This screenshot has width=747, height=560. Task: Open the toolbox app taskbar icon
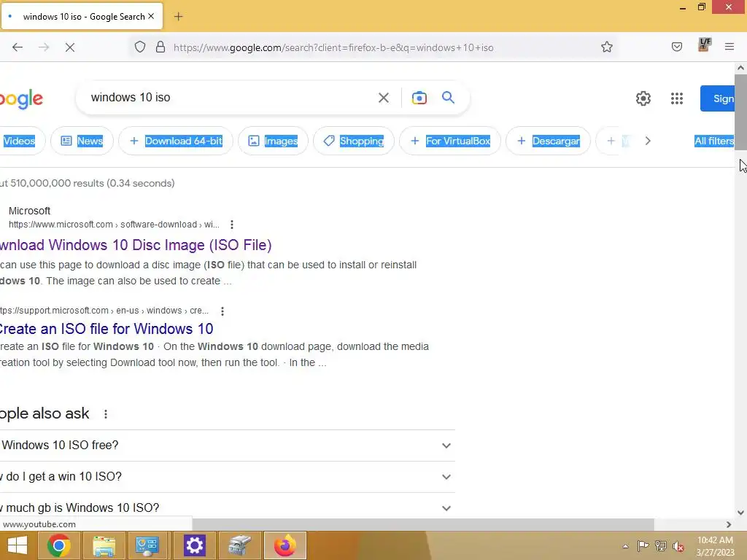(x=239, y=545)
